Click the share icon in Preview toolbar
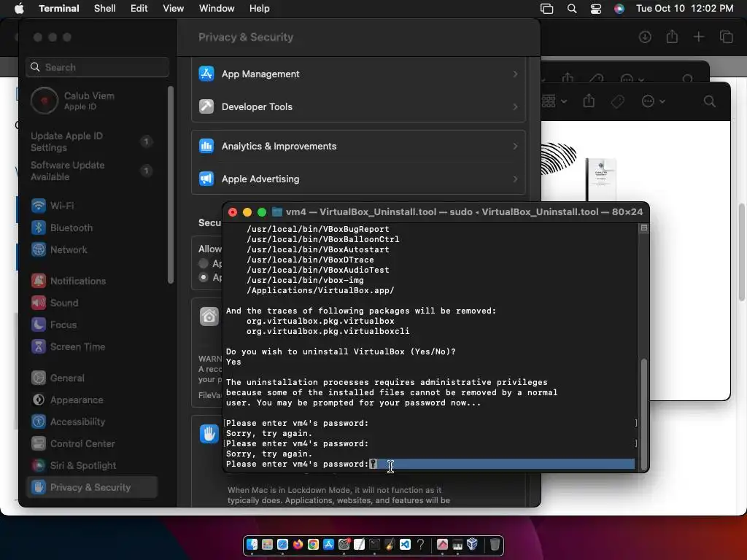 click(589, 101)
